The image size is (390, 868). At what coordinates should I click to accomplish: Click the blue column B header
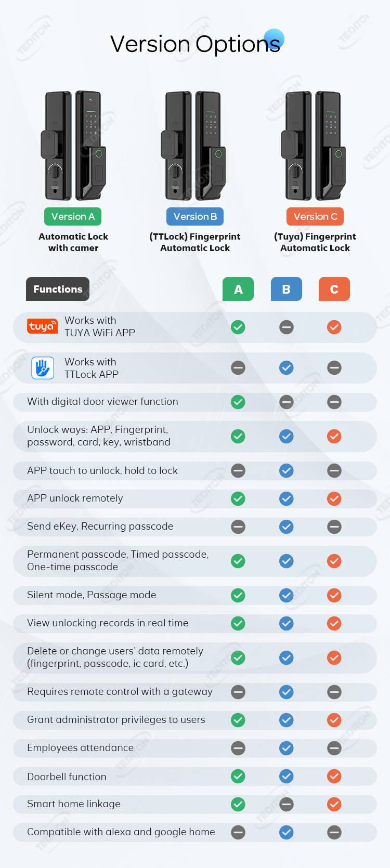click(x=287, y=289)
